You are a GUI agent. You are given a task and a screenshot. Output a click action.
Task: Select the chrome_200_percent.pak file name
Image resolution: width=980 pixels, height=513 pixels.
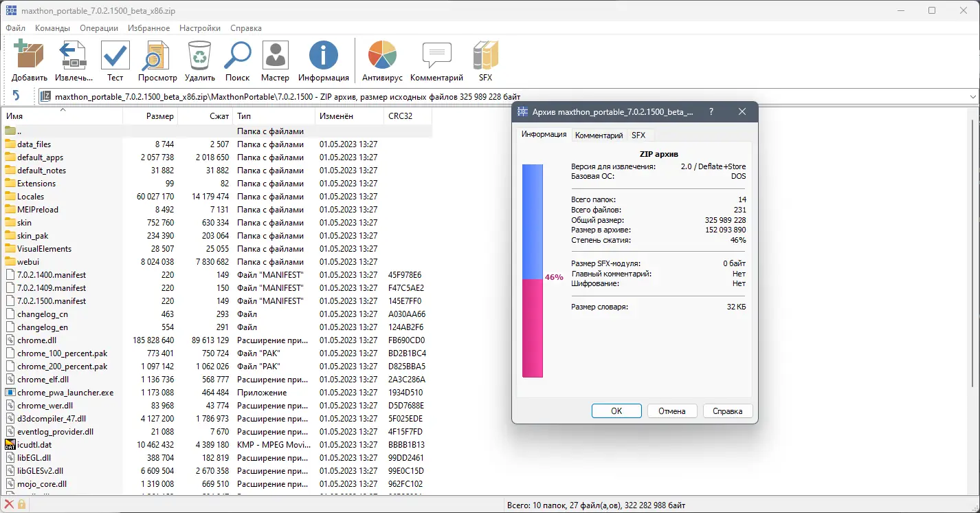tap(63, 367)
